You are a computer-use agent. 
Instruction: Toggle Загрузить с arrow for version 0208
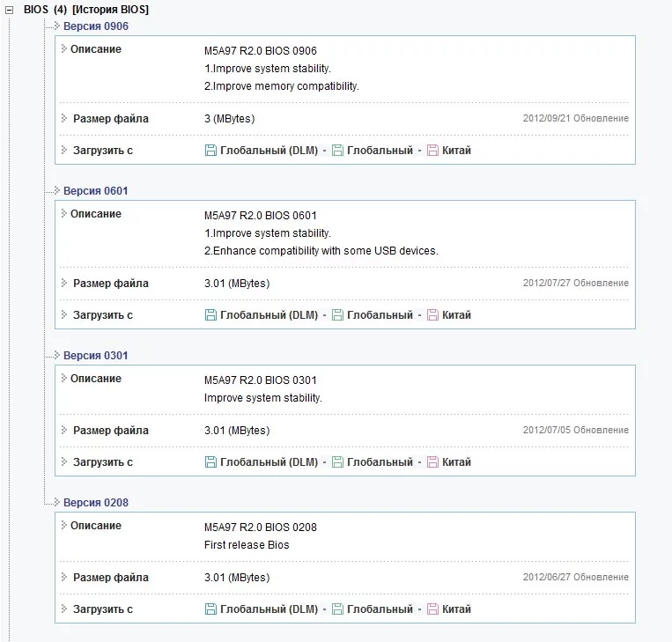64,609
